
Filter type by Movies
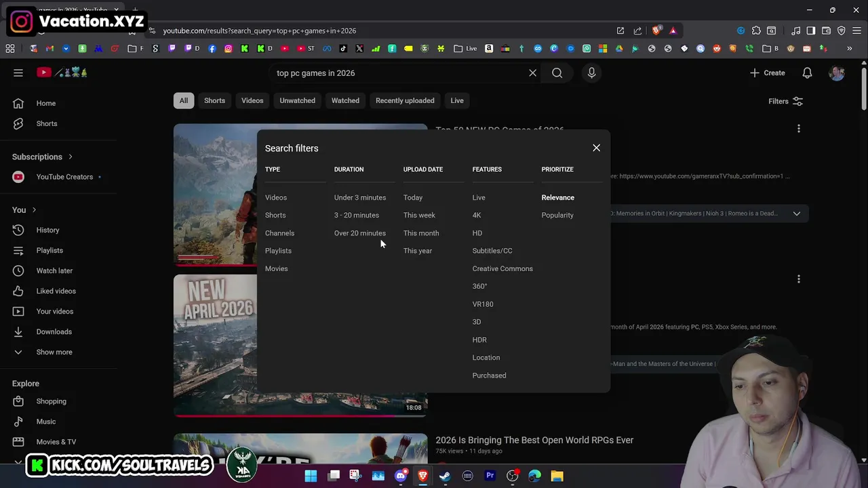coord(277,268)
